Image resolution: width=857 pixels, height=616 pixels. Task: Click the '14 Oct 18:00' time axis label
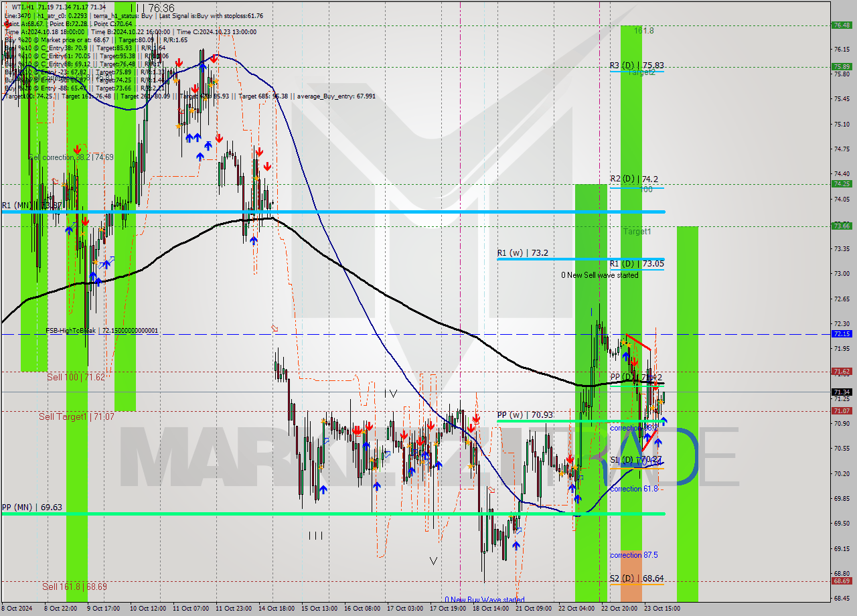[x=277, y=609]
